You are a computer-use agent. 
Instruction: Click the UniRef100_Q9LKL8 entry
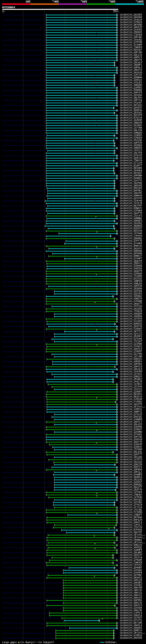131,369
